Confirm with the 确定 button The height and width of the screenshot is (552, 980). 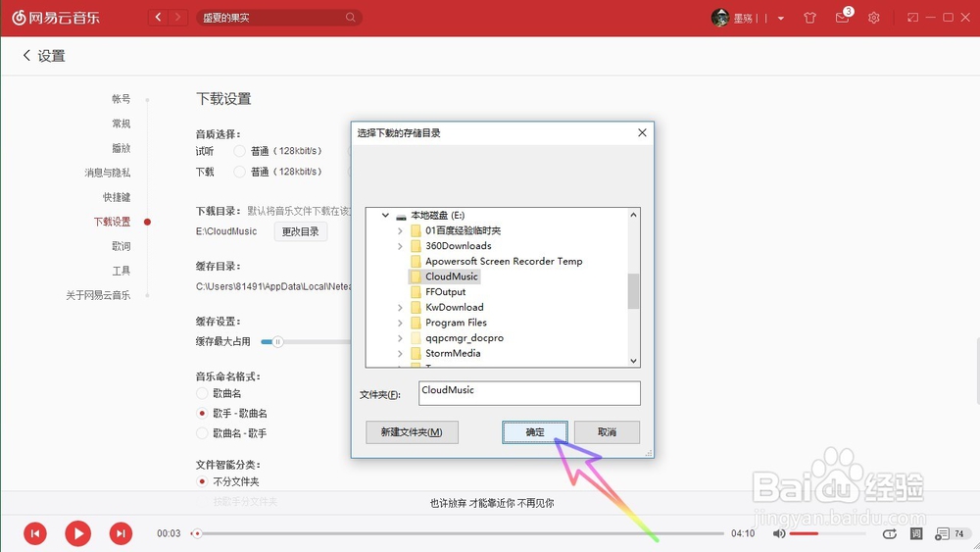click(535, 432)
